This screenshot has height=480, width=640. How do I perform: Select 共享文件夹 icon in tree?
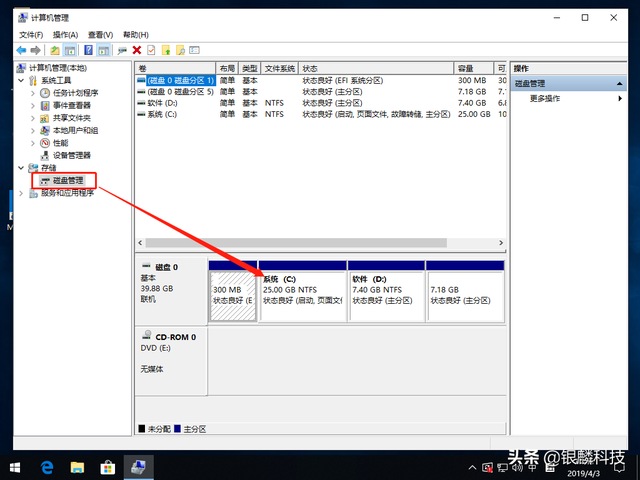[45, 118]
